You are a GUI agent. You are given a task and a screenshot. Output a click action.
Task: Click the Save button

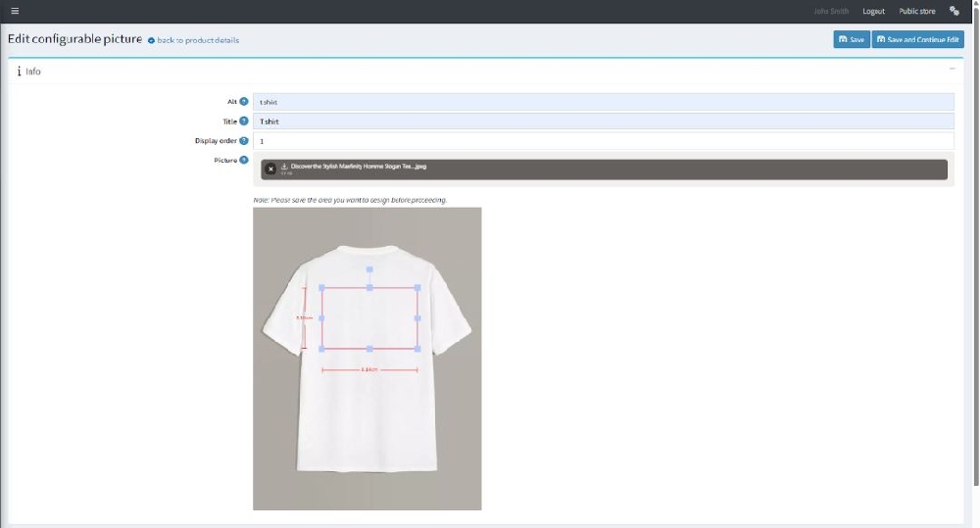point(852,39)
